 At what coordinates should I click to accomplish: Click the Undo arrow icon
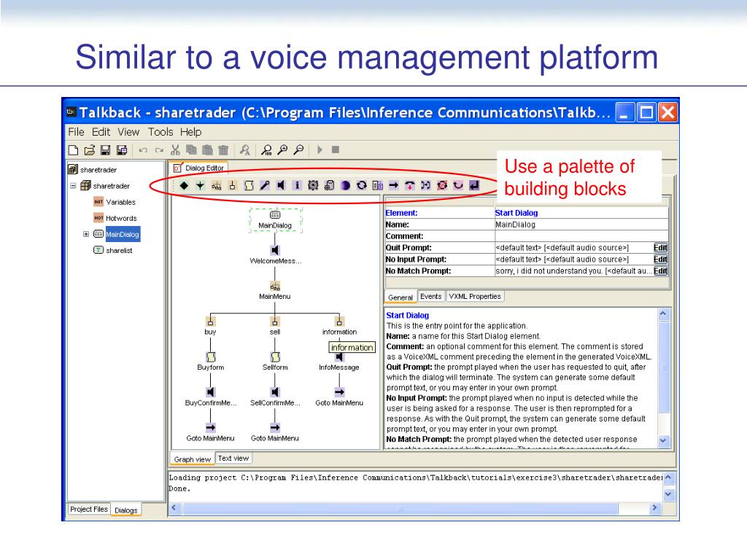[x=143, y=150]
